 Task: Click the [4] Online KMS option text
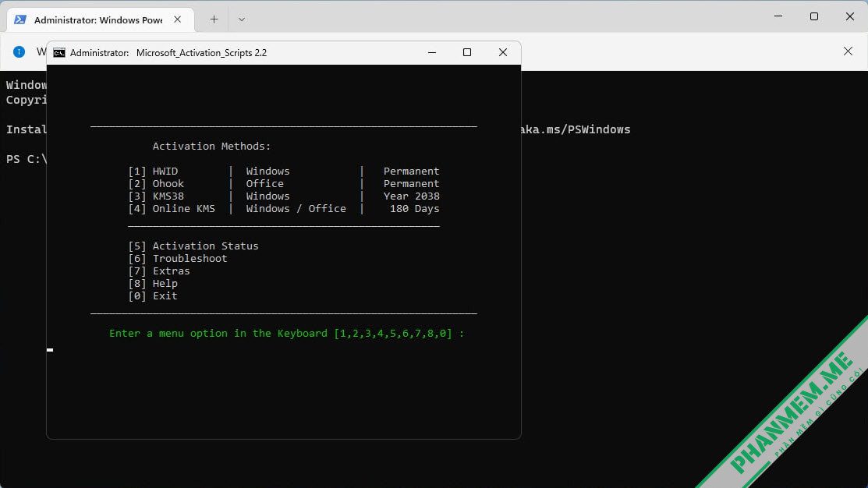click(172, 209)
